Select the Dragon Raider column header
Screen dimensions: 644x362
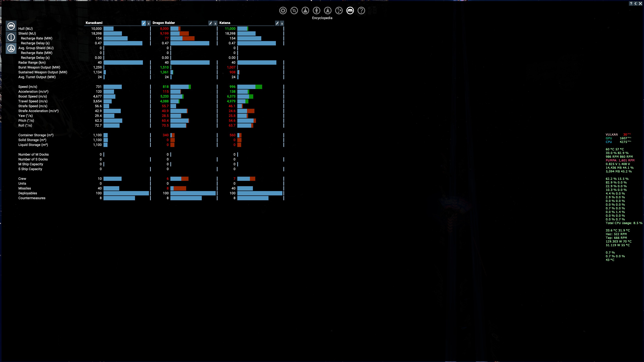pyautogui.click(x=164, y=23)
